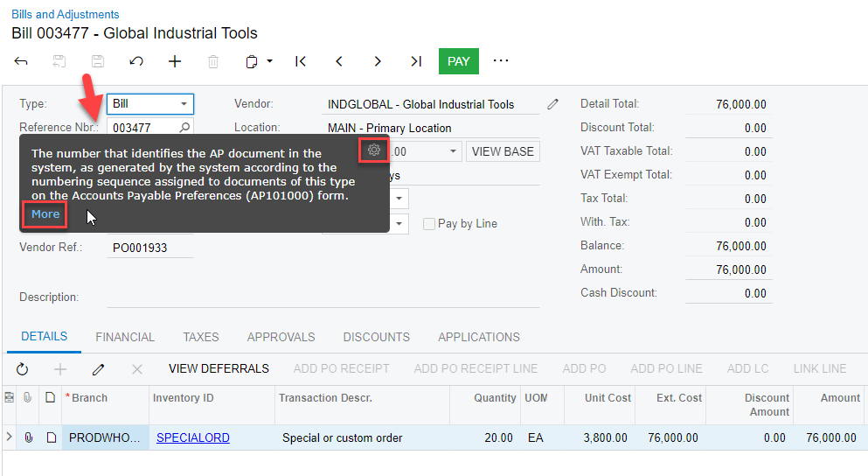Image resolution: width=868 pixels, height=476 pixels.
Task: Click the header attachment paperclip column icon
Action: click(27, 397)
